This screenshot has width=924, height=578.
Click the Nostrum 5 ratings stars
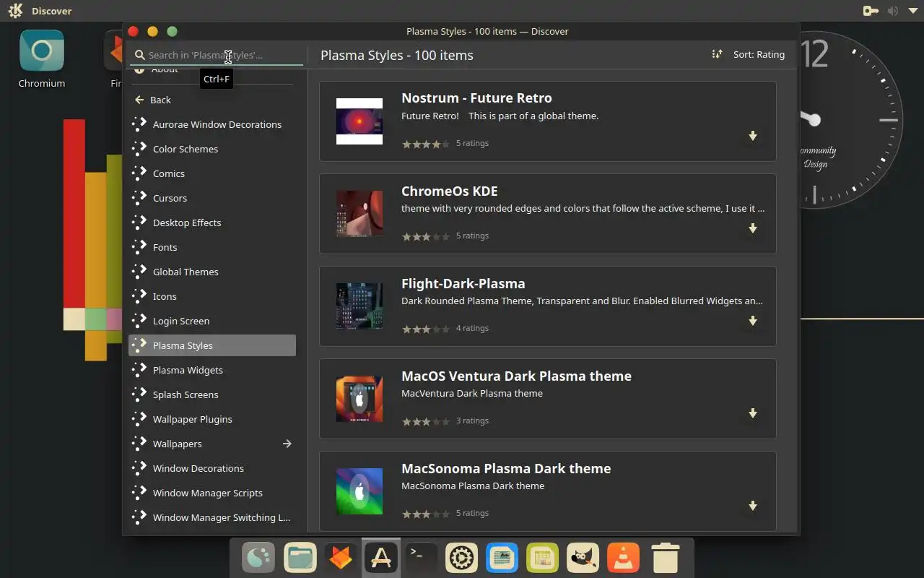tap(426, 144)
